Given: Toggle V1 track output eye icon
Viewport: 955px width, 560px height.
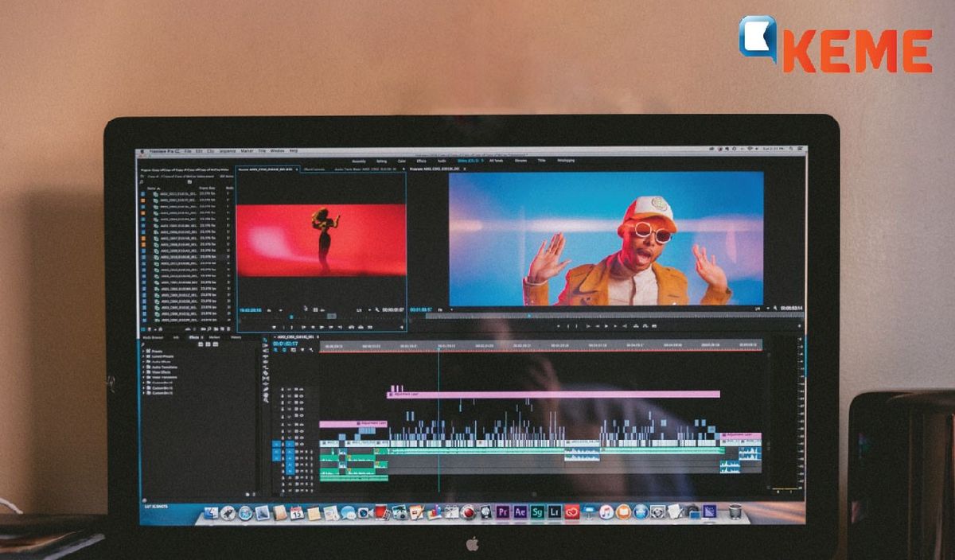Looking at the screenshot, I should (x=302, y=444).
